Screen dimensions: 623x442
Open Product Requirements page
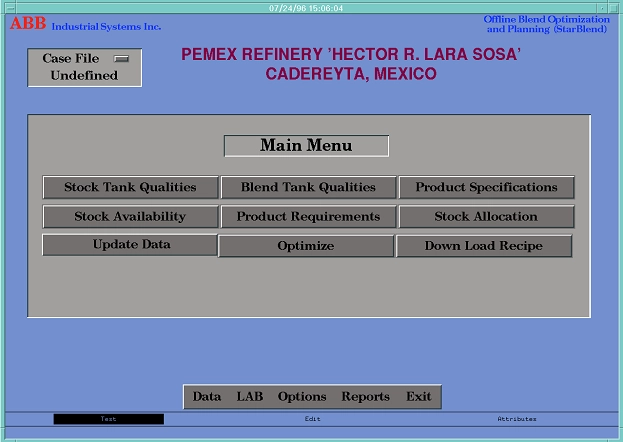tap(308, 217)
